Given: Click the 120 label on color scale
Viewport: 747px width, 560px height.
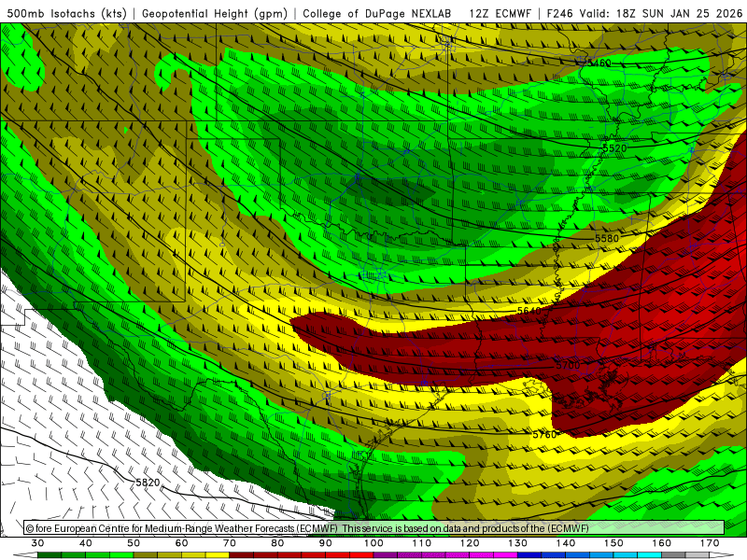Looking at the screenshot, I should [x=470, y=543].
